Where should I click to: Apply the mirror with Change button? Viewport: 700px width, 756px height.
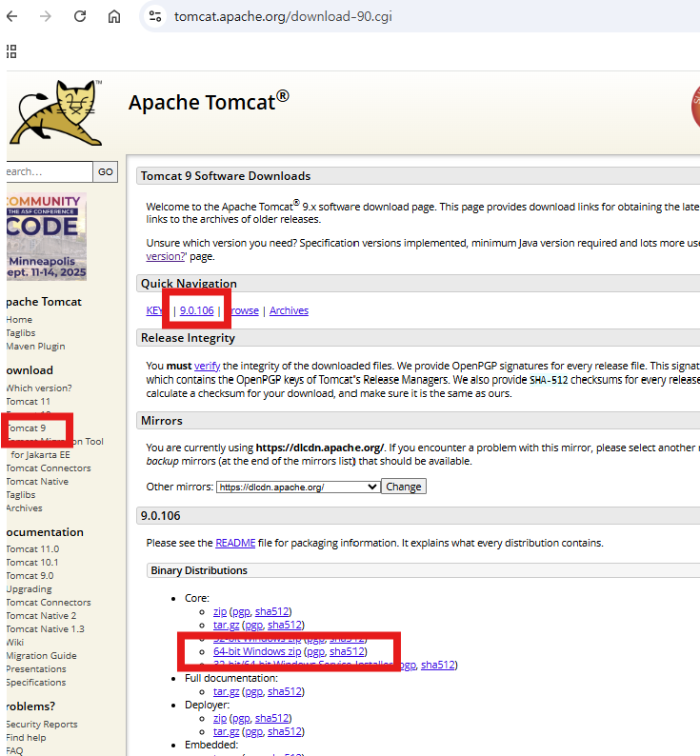403,487
